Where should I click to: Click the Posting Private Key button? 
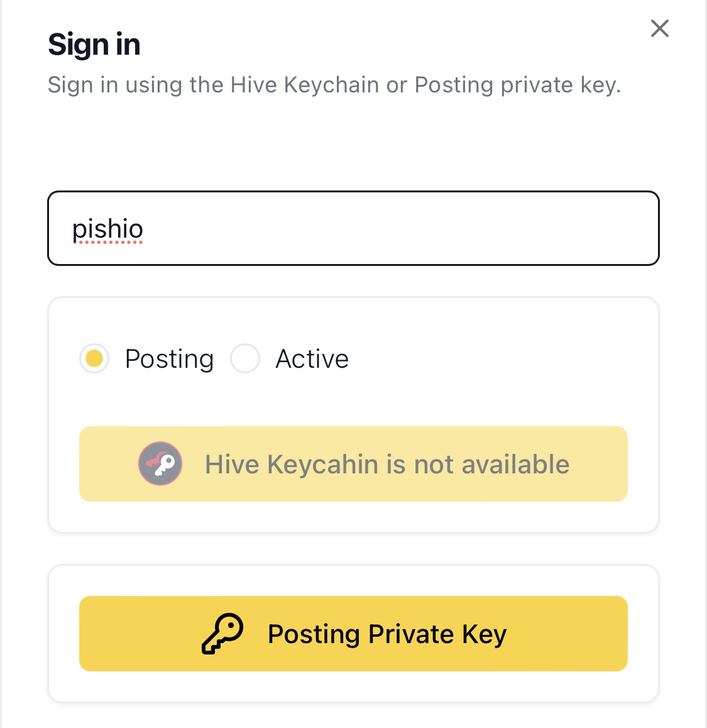click(x=353, y=633)
